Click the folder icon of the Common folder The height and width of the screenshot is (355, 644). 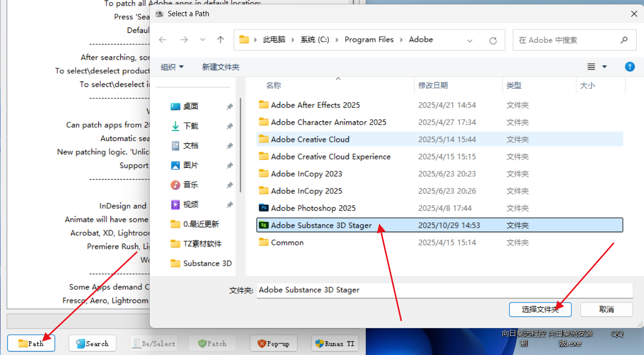264,243
